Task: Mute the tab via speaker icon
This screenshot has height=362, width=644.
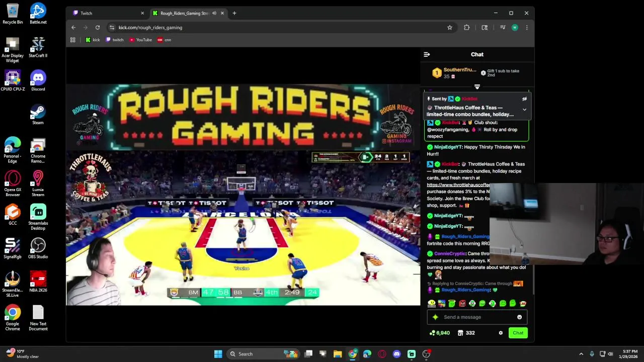Action: coord(214,13)
